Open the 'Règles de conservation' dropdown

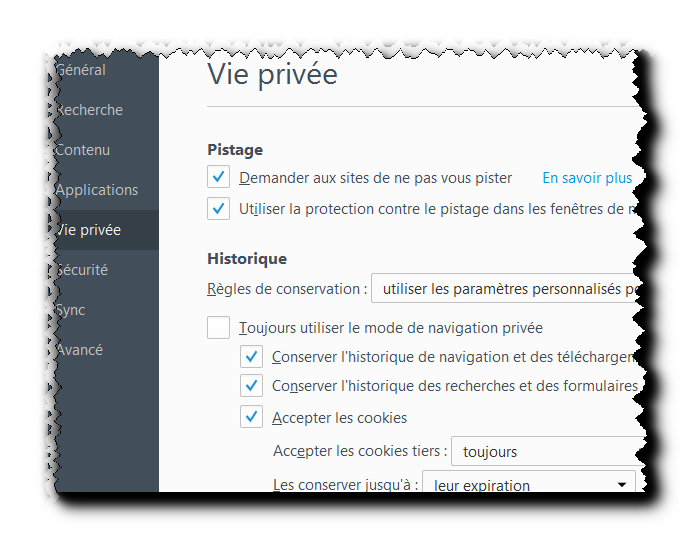pyautogui.click(x=505, y=290)
